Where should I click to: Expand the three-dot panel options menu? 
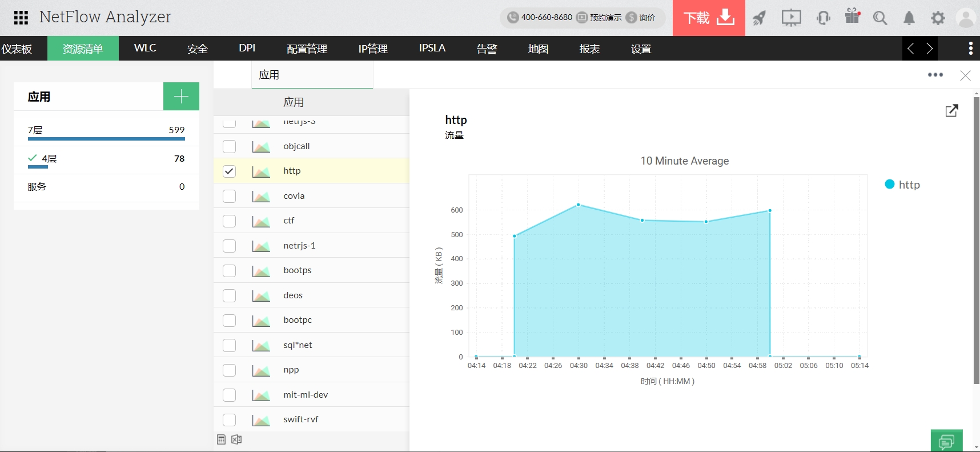935,75
